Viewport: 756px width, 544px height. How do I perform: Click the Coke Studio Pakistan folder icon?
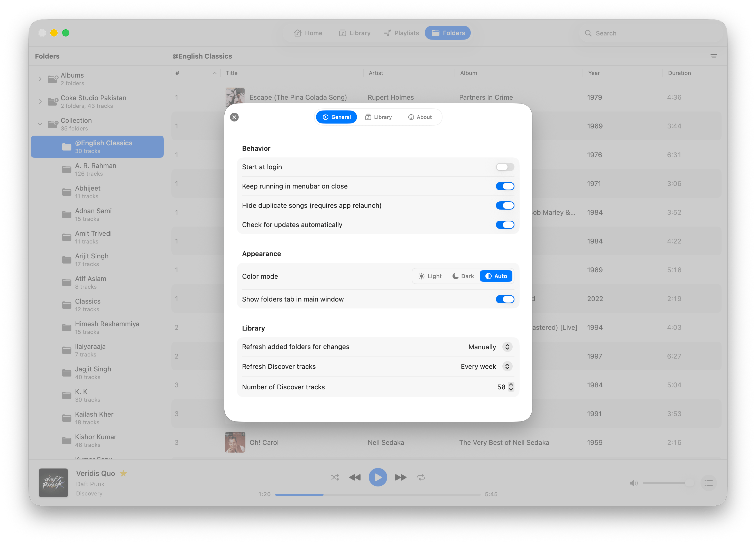[x=53, y=102]
